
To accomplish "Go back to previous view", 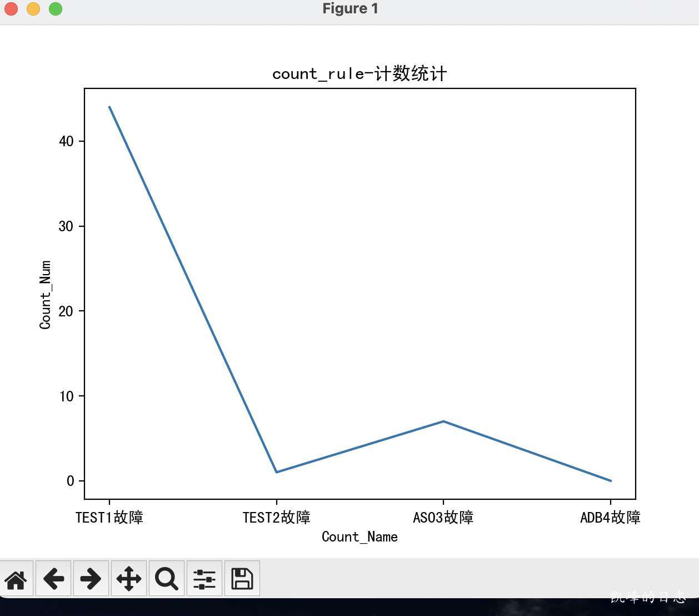I will (53, 579).
